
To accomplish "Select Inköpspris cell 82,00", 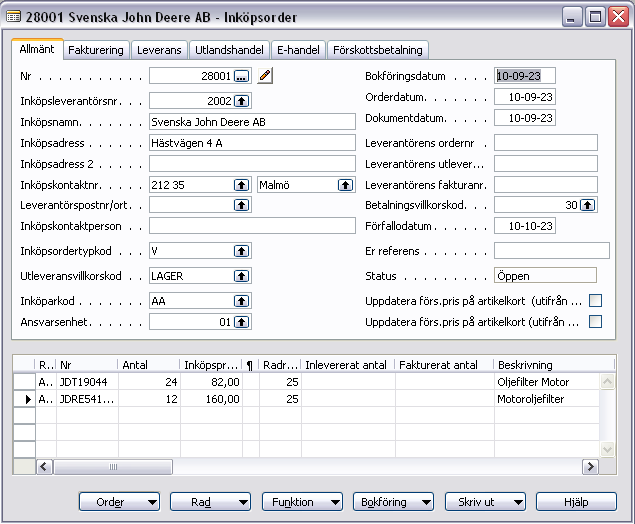I will 211,382.
